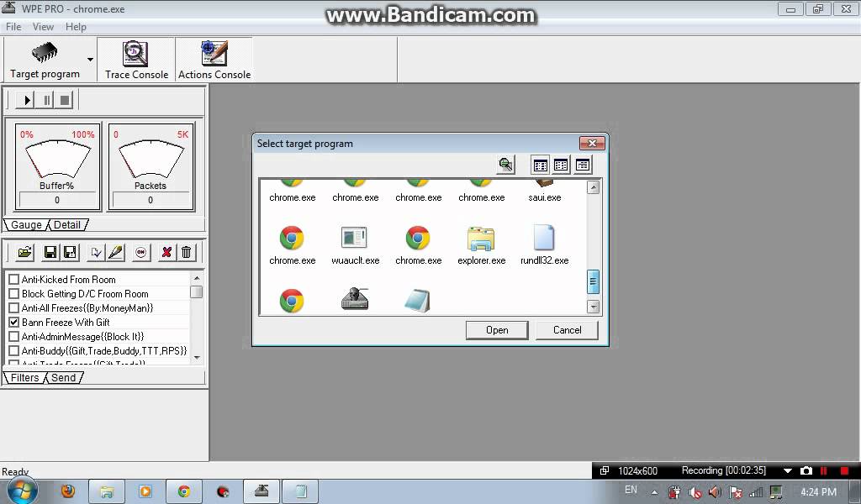Select the rundll32.exe process
Viewport: 861px width, 504px height.
544,245
